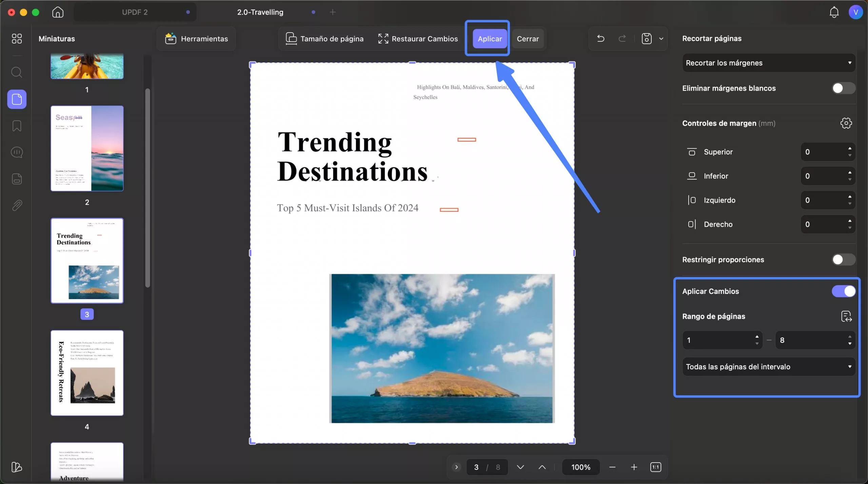Add a new tab with plus

[x=333, y=12]
